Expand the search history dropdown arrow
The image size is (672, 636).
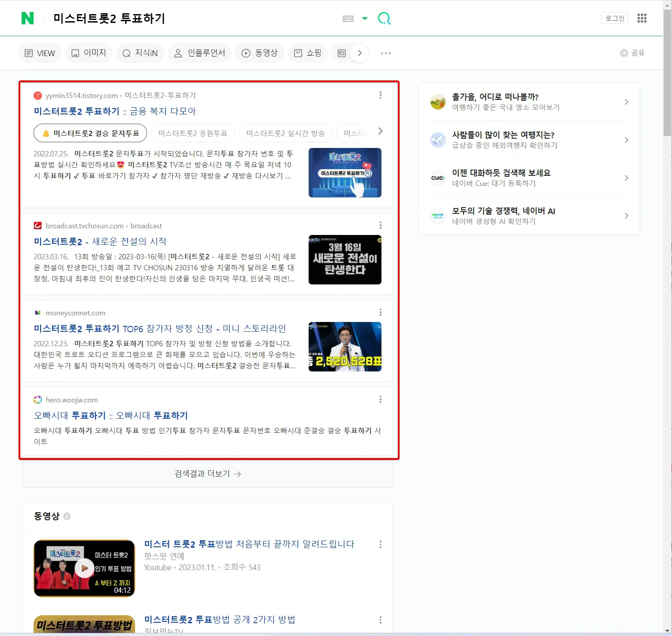point(365,19)
